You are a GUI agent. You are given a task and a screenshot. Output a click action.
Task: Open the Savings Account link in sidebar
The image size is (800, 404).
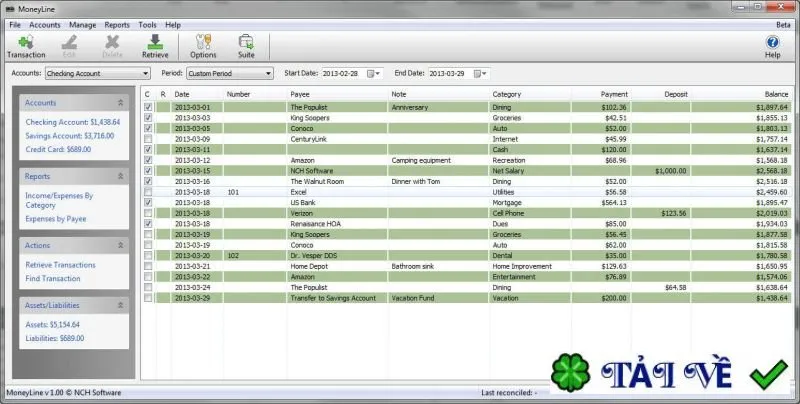pyautogui.click(x=70, y=136)
